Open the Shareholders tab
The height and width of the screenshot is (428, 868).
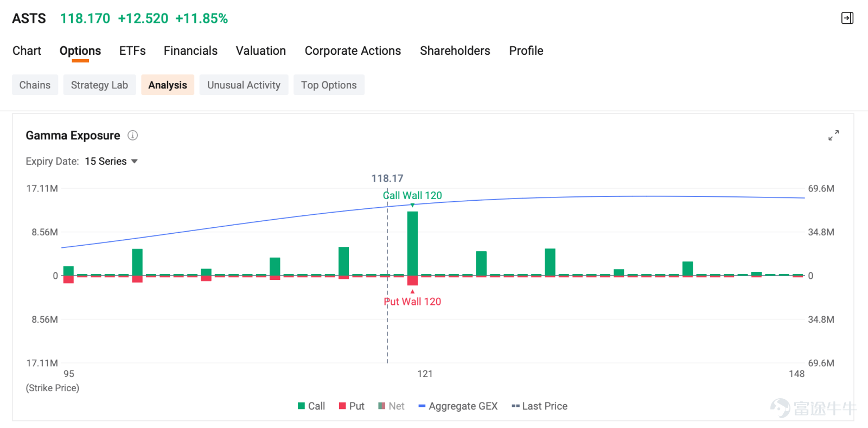click(x=455, y=50)
